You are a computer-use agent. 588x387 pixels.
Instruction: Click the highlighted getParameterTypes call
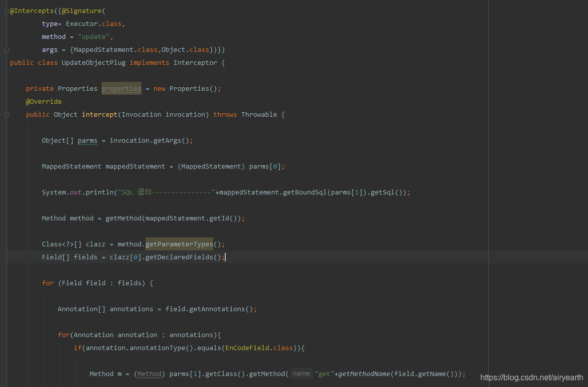coord(179,244)
